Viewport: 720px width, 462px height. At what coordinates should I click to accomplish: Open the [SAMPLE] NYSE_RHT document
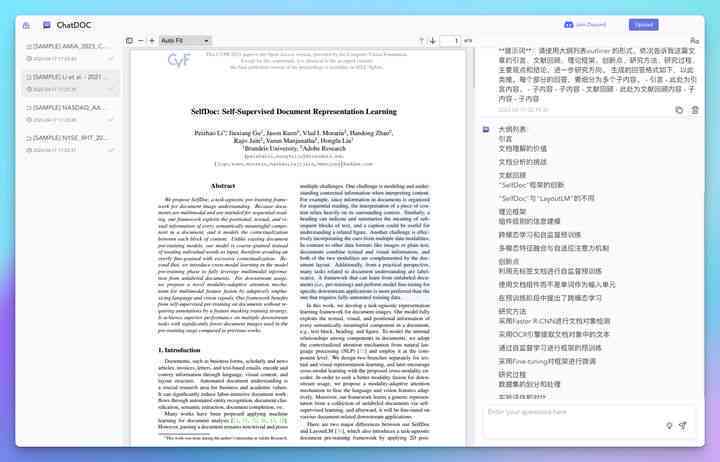click(x=71, y=144)
